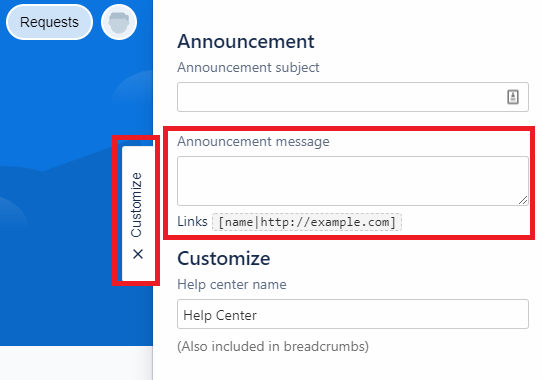
Task: Focus the Announcement message text area
Action: 353,181
